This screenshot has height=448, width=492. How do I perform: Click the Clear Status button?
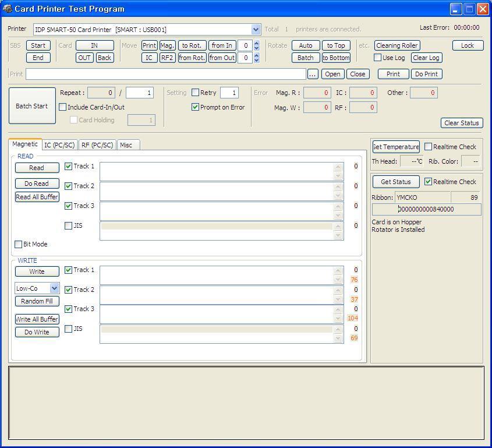(x=462, y=123)
